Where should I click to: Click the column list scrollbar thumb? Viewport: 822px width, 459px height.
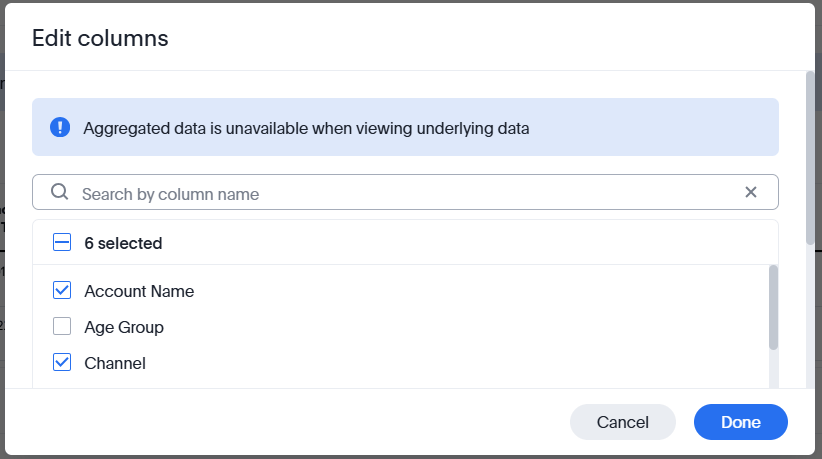(773, 307)
